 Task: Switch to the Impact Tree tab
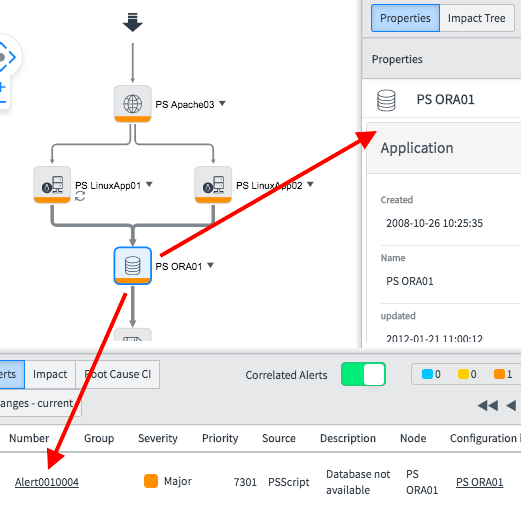click(x=477, y=18)
